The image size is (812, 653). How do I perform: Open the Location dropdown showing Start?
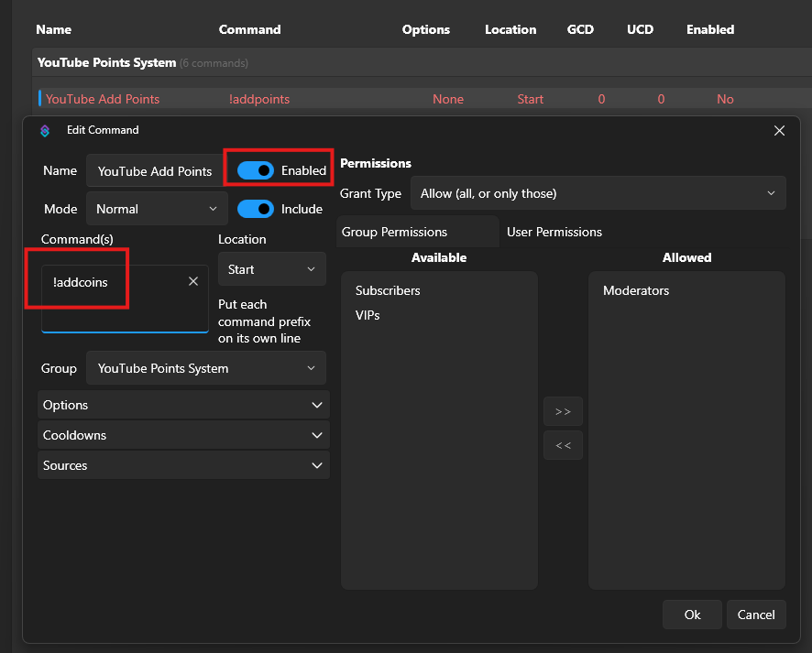[x=271, y=269]
